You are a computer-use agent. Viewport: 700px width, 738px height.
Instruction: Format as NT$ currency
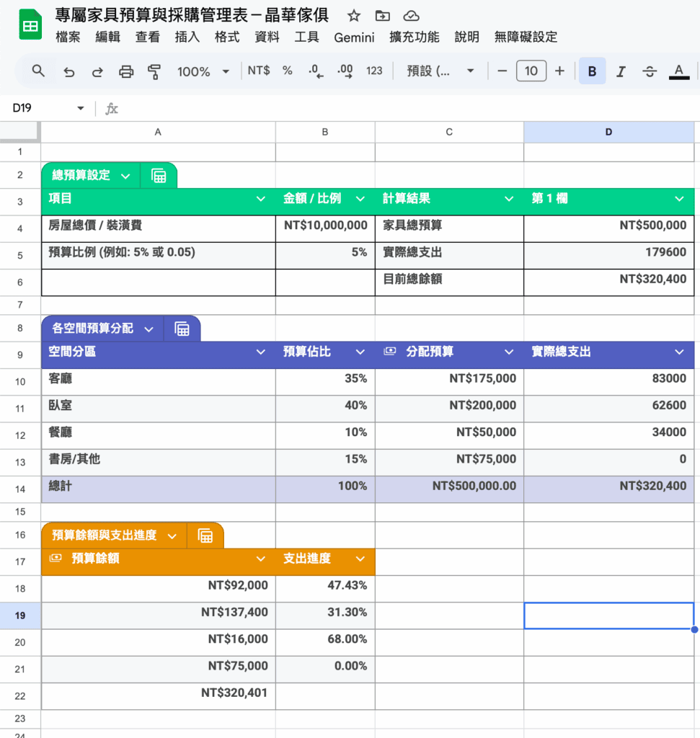click(258, 71)
